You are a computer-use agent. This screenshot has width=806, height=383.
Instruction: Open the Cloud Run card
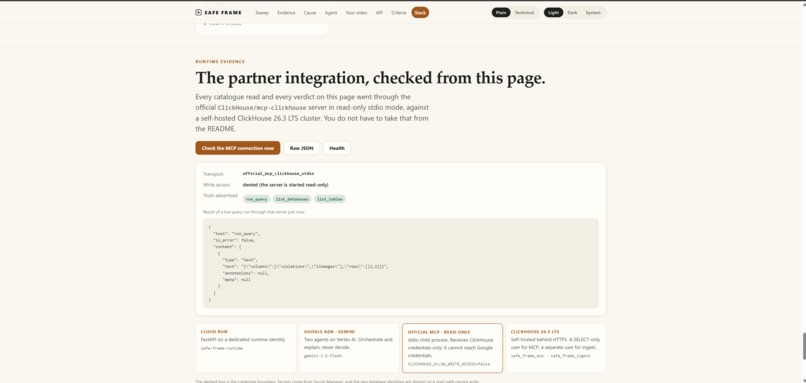246,348
